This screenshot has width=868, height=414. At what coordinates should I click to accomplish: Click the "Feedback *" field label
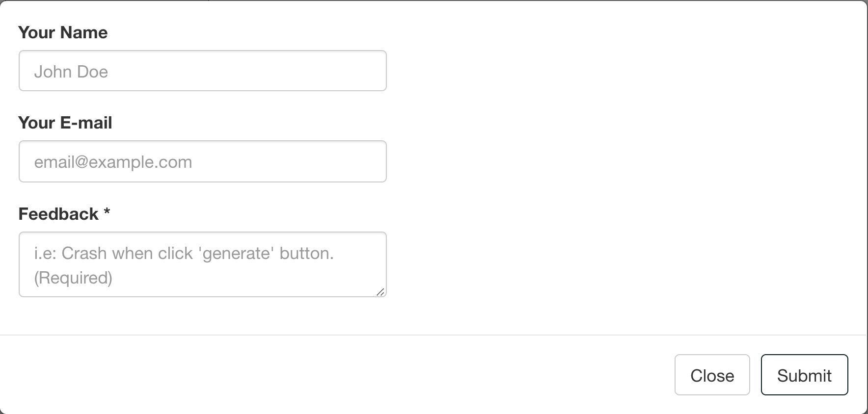click(x=58, y=214)
